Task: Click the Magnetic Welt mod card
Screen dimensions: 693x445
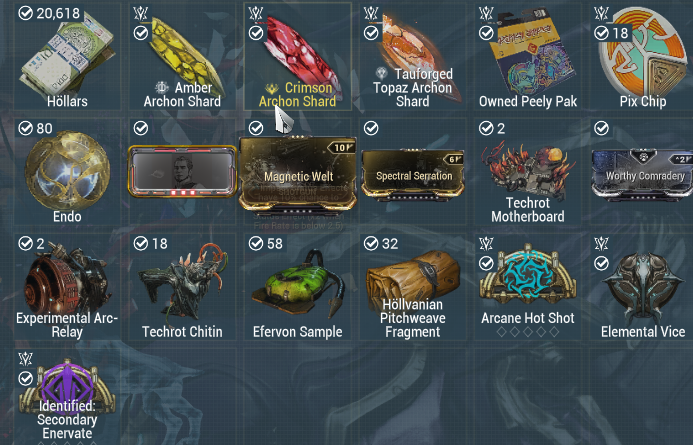Action: [297, 174]
